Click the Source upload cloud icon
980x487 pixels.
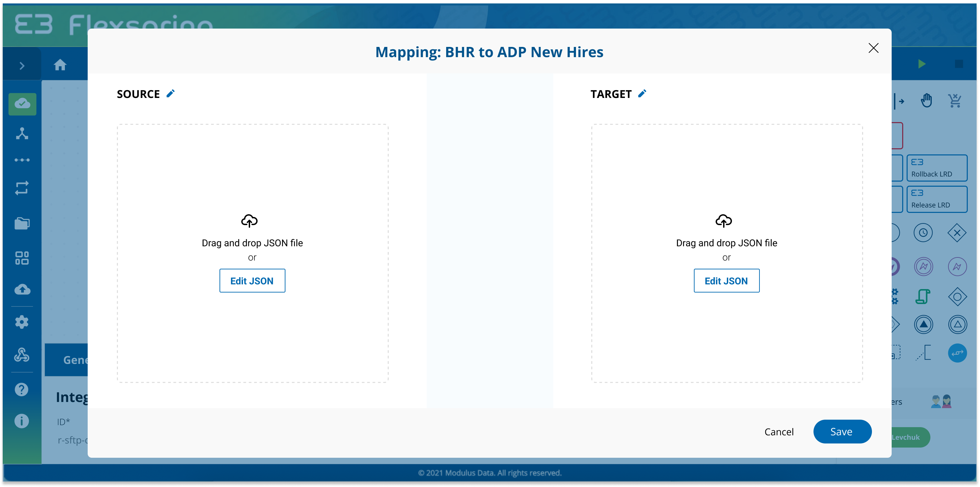point(249,221)
